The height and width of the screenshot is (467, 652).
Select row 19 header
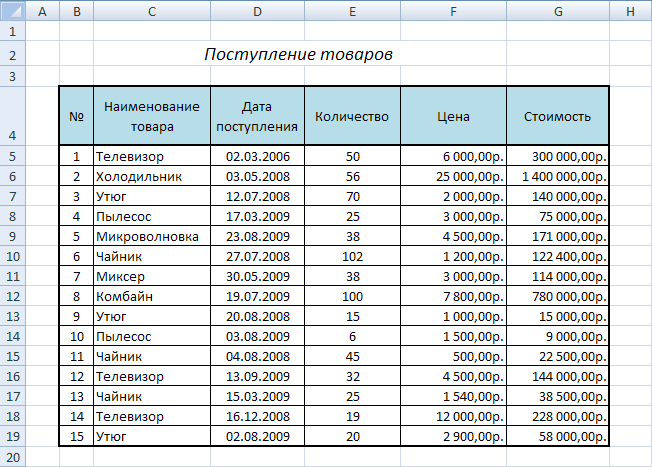tap(12, 436)
